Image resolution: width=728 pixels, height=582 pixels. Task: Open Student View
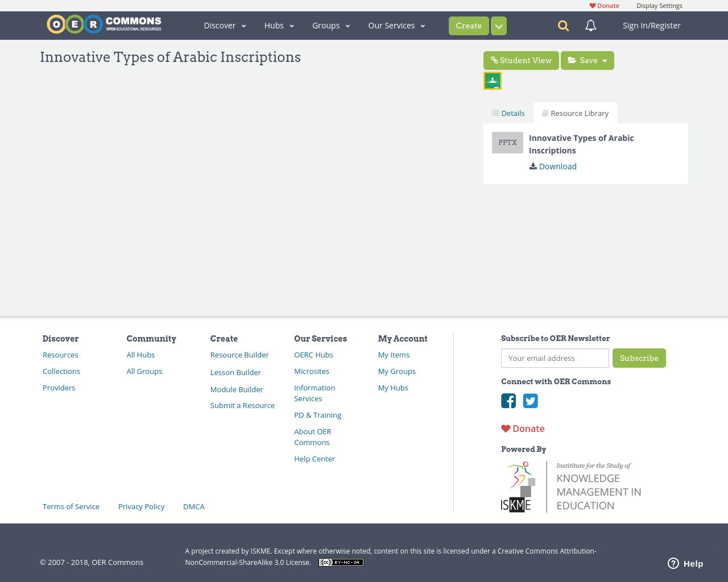click(x=521, y=60)
